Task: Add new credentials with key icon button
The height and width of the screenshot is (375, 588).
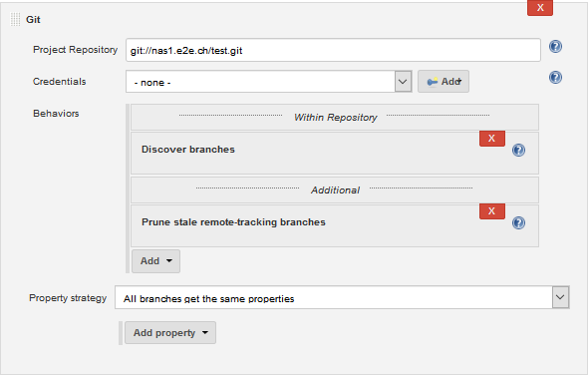Action: point(443,82)
